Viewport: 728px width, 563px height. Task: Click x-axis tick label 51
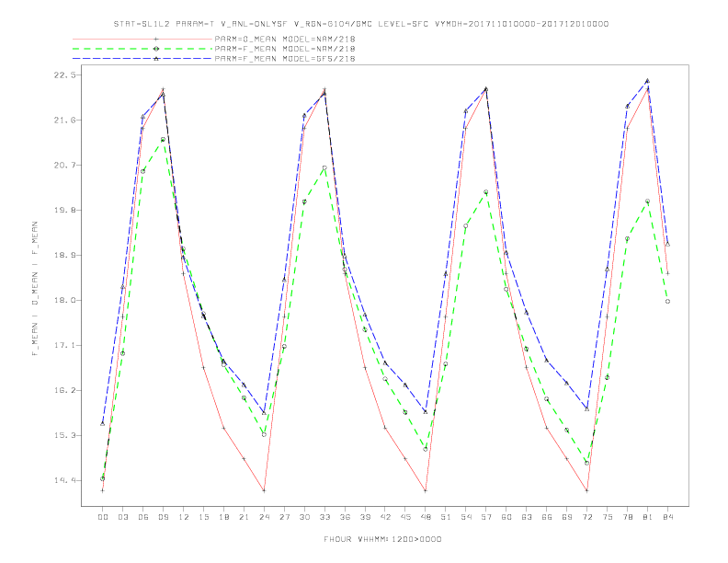point(446,517)
